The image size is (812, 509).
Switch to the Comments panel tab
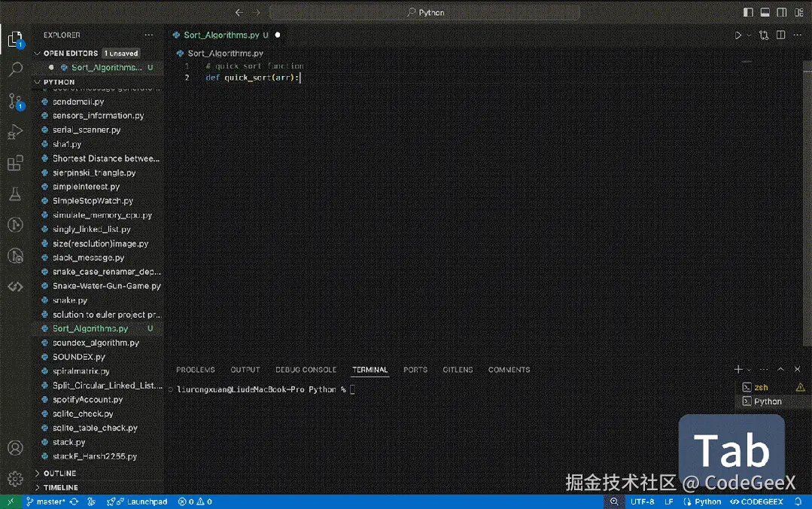(509, 370)
